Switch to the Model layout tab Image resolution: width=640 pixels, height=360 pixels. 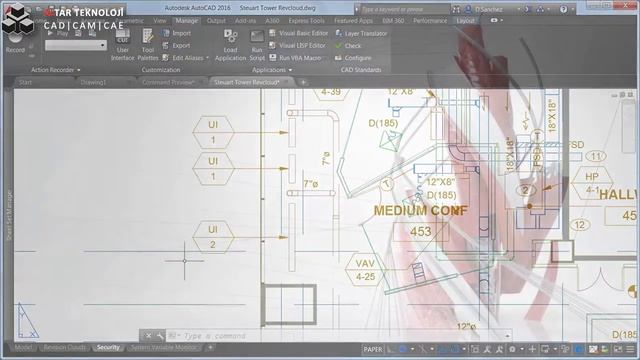(x=23, y=348)
